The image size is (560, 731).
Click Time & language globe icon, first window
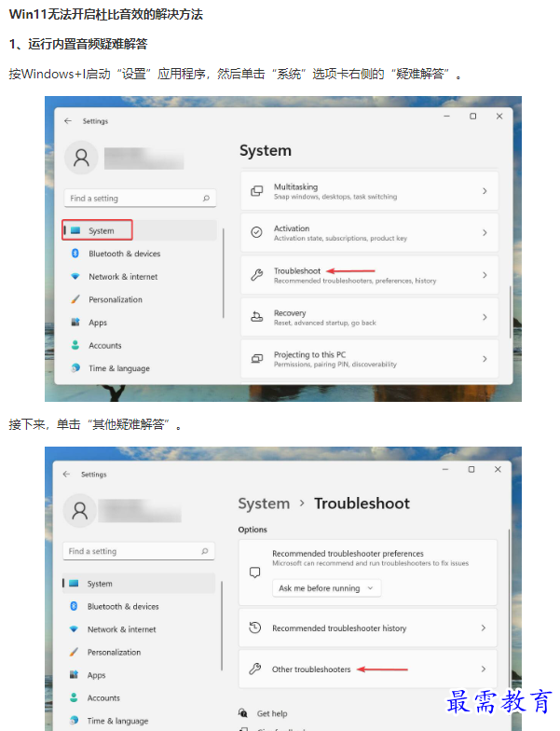coord(75,367)
